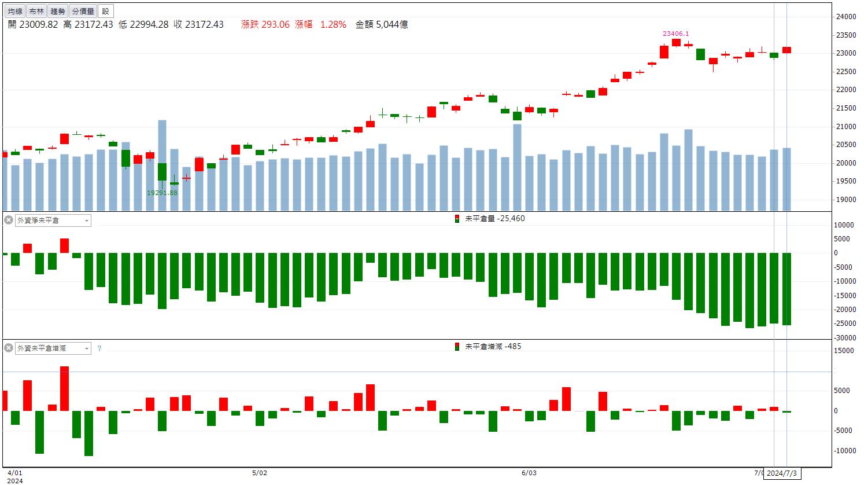Toggle the 布林 Bollinger bands overlay

36,11
